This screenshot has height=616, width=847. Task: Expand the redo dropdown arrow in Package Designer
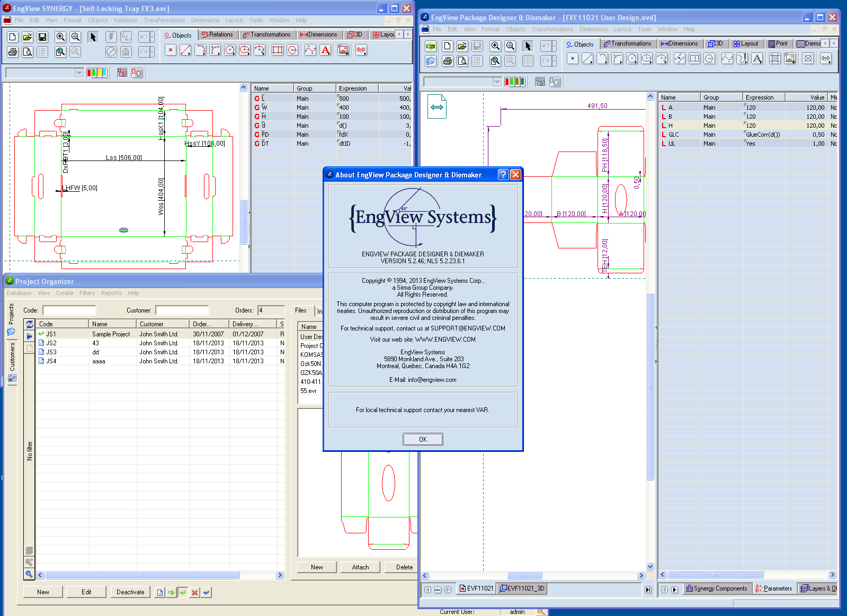[x=555, y=61]
